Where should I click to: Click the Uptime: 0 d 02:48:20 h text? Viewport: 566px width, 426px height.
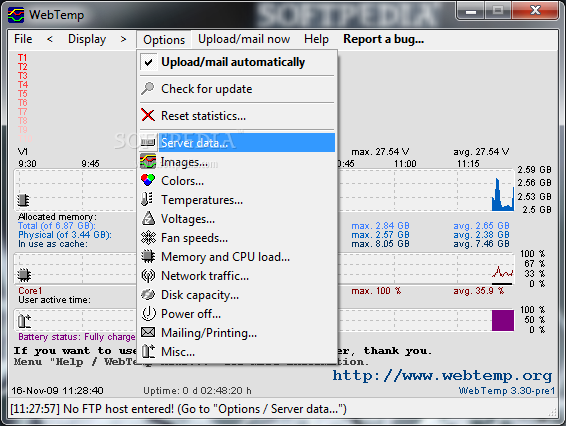pos(197,391)
